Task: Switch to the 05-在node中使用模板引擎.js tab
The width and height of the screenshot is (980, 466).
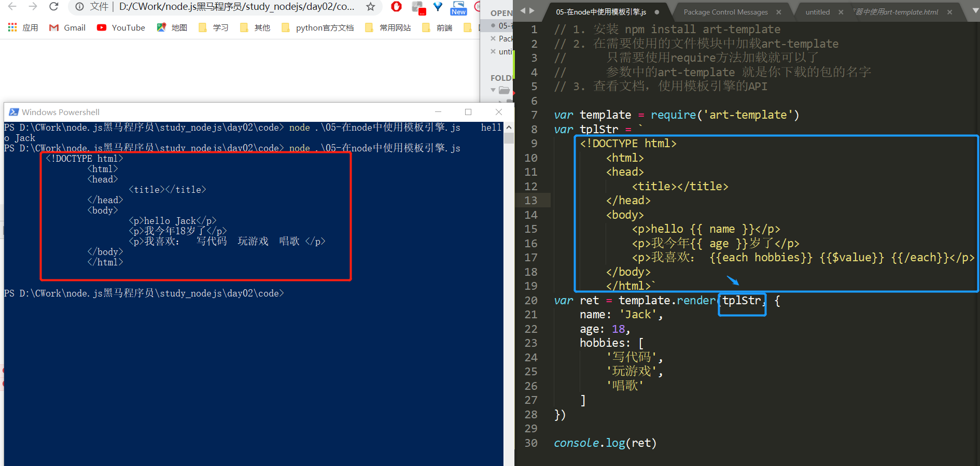Action: [x=600, y=12]
